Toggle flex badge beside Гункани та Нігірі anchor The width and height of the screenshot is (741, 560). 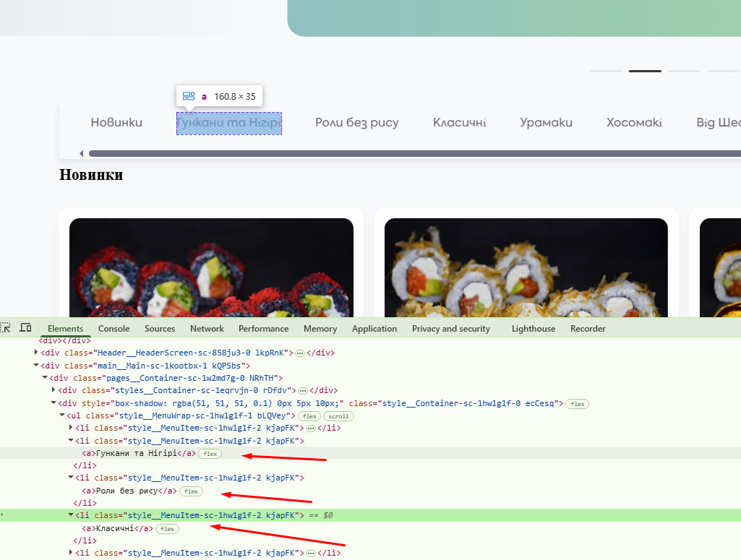point(210,454)
